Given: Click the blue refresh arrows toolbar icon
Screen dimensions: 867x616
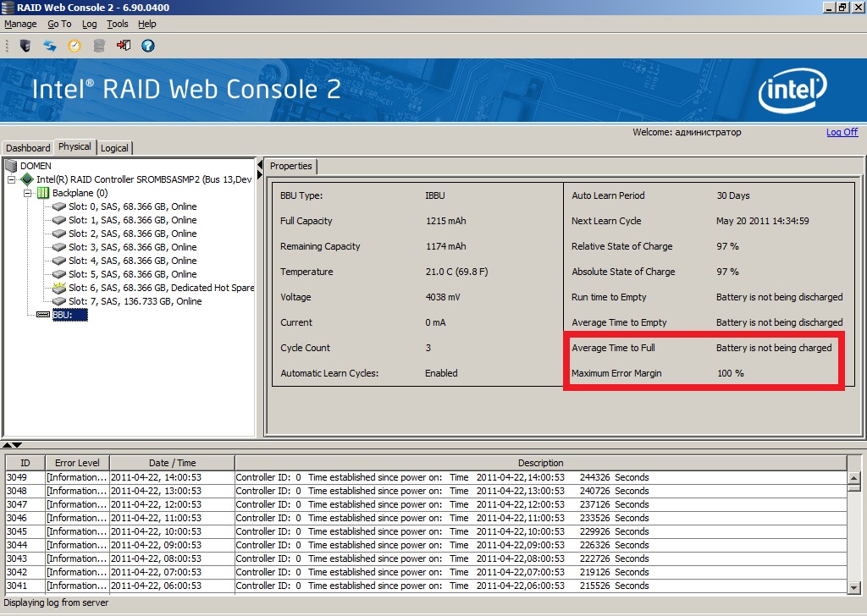Looking at the screenshot, I should point(50,46).
